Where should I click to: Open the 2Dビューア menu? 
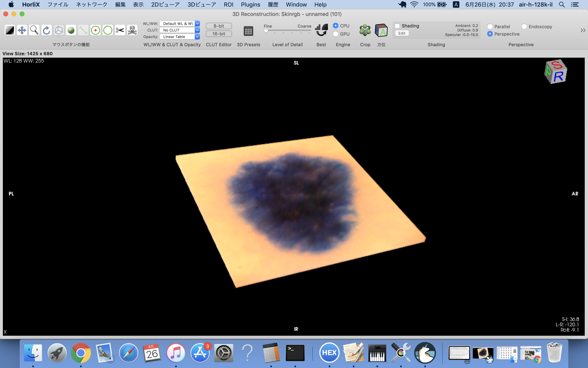pos(165,4)
